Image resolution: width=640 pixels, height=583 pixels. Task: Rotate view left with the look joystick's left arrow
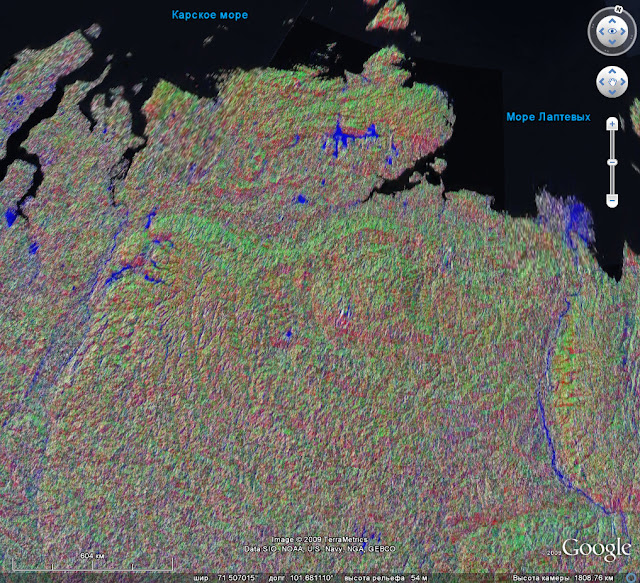pyautogui.click(x=601, y=31)
